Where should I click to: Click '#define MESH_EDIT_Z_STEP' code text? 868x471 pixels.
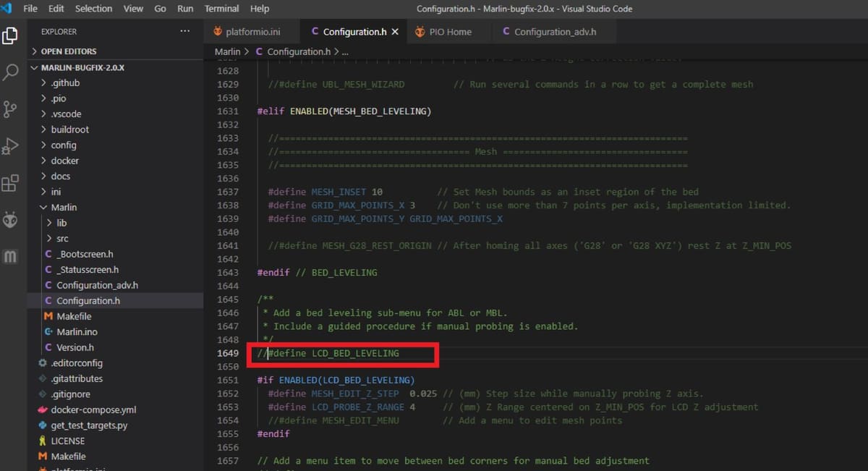coord(333,394)
